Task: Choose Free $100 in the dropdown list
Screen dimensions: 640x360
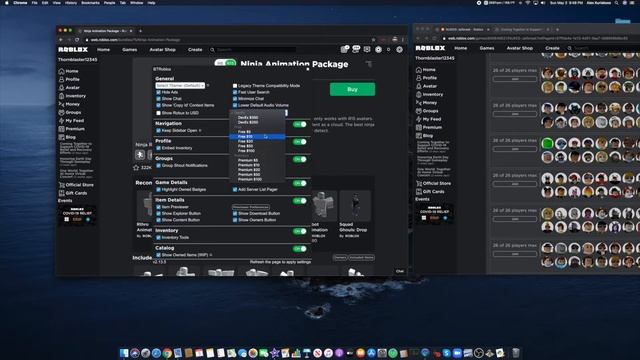Action: (257, 151)
